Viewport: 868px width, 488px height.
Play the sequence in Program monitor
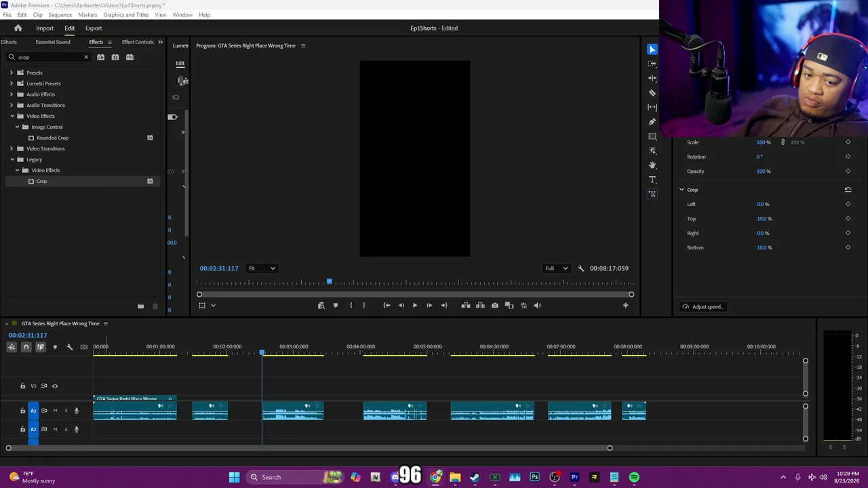(415, 306)
